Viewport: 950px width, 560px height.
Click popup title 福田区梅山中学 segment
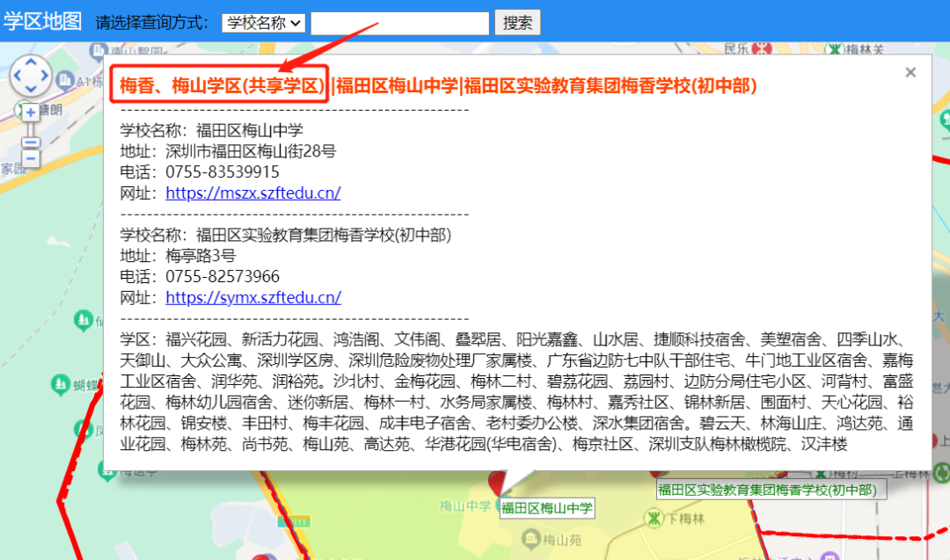tap(397, 85)
